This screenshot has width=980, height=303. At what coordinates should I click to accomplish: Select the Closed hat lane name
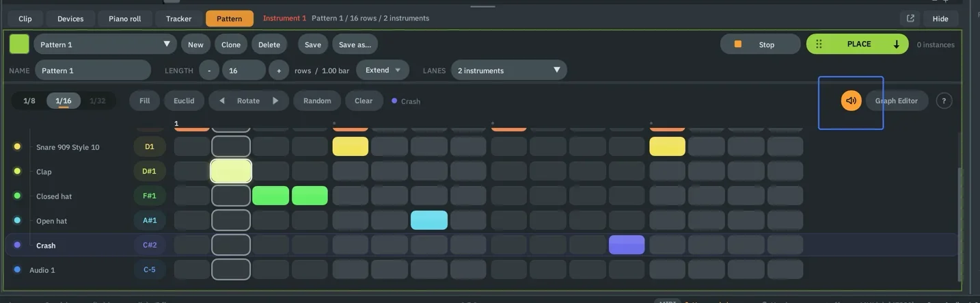(x=54, y=196)
